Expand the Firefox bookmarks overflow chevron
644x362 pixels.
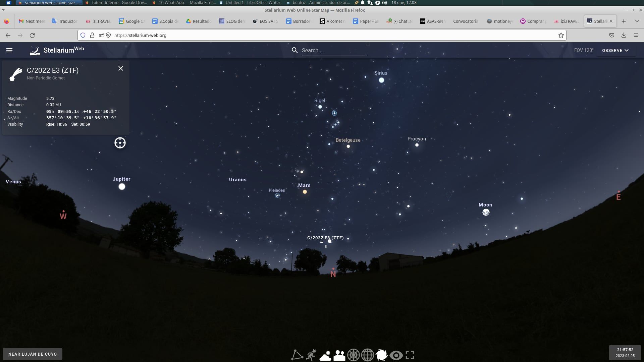(637, 21)
